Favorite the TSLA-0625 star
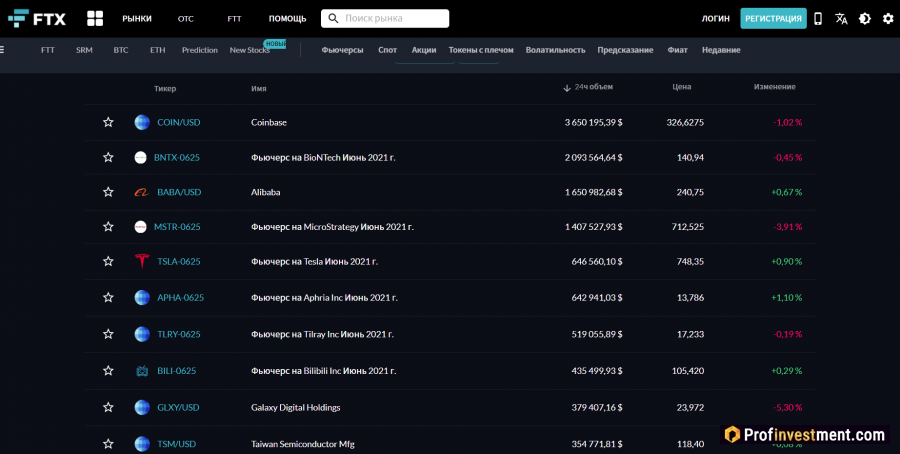This screenshot has height=454, width=900. coord(108,261)
